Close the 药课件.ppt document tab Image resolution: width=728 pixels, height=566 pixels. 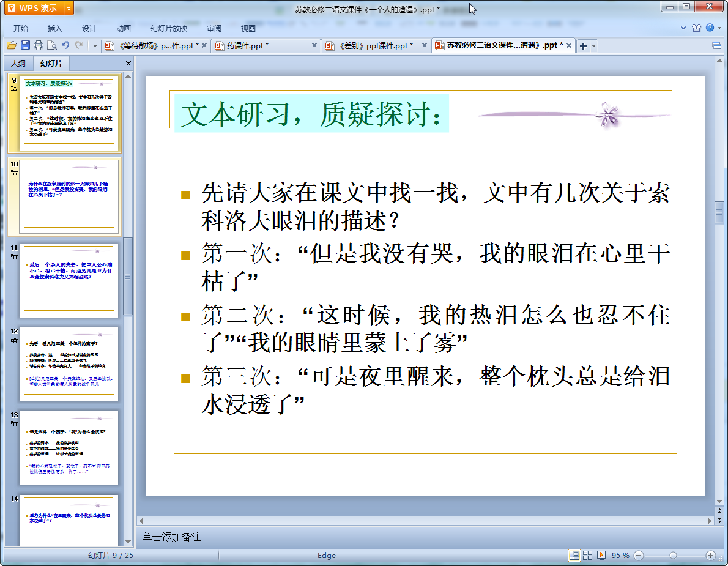314,45
